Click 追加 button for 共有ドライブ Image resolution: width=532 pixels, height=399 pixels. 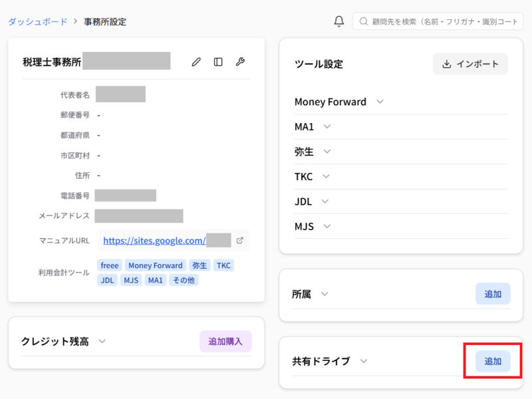(493, 361)
